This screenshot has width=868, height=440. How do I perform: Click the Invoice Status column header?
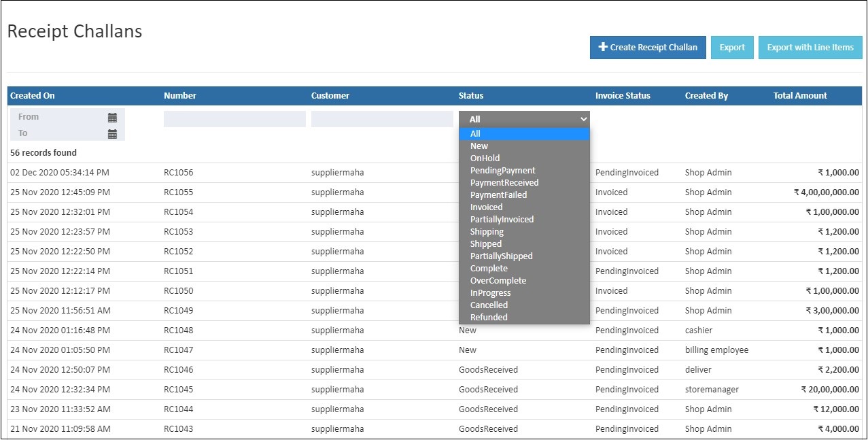623,96
